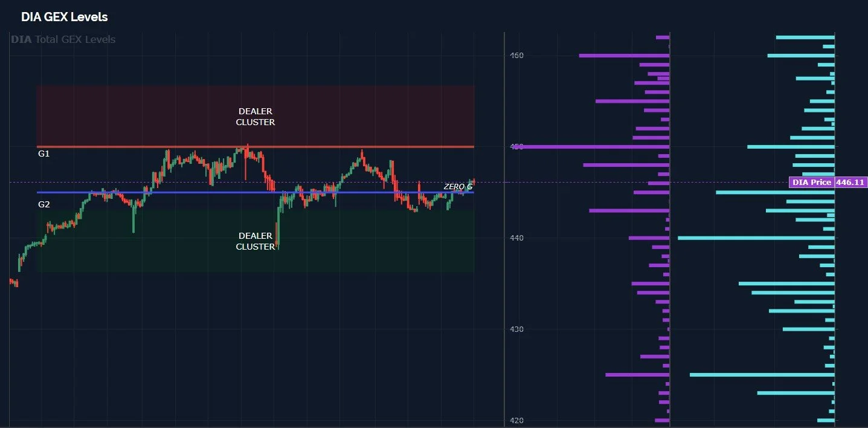
Task: Select the upper red DEALER CLUSTER label
Action: point(255,117)
